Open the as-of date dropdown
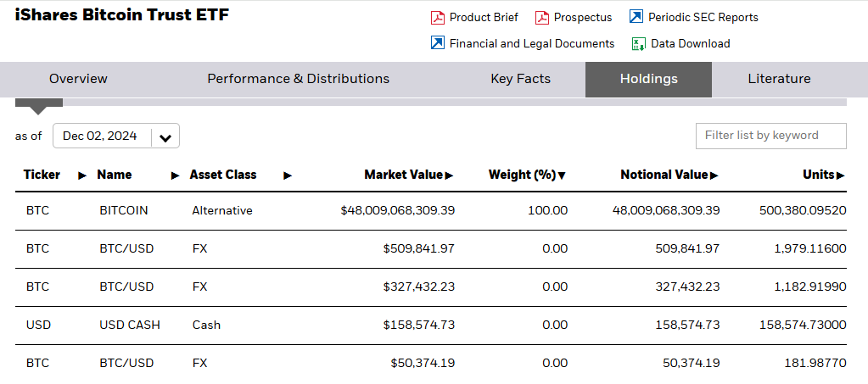The image size is (868, 384). coord(100,136)
